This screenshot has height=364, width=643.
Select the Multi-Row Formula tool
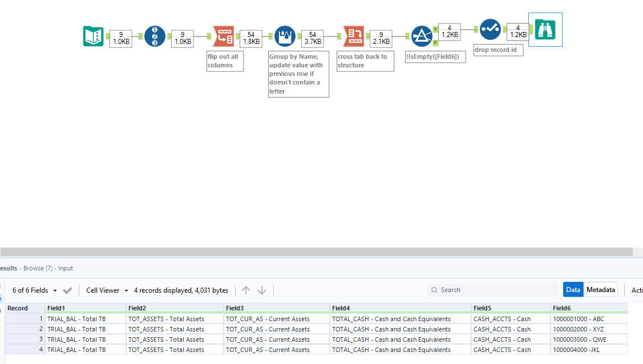click(285, 35)
